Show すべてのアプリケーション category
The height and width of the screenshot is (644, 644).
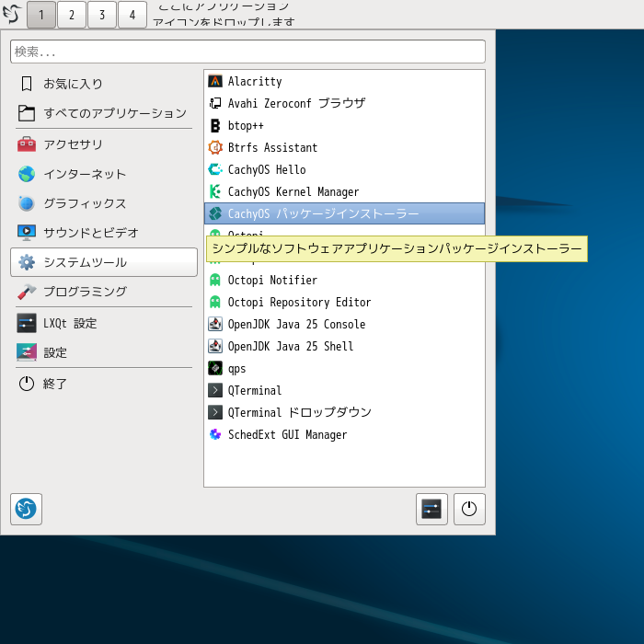click(x=104, y=113)
